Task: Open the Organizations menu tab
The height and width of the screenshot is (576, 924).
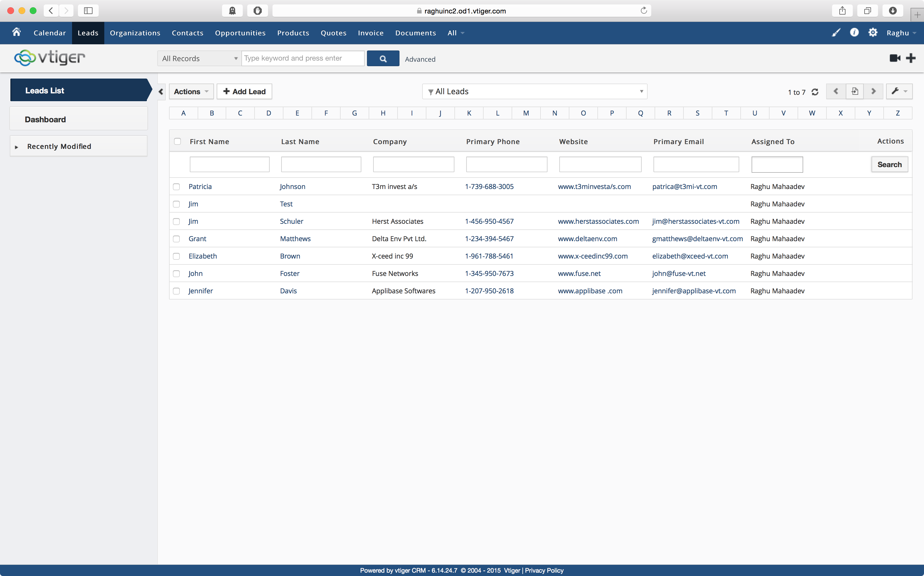Action: pyautogui.click(x=135, y=33)
